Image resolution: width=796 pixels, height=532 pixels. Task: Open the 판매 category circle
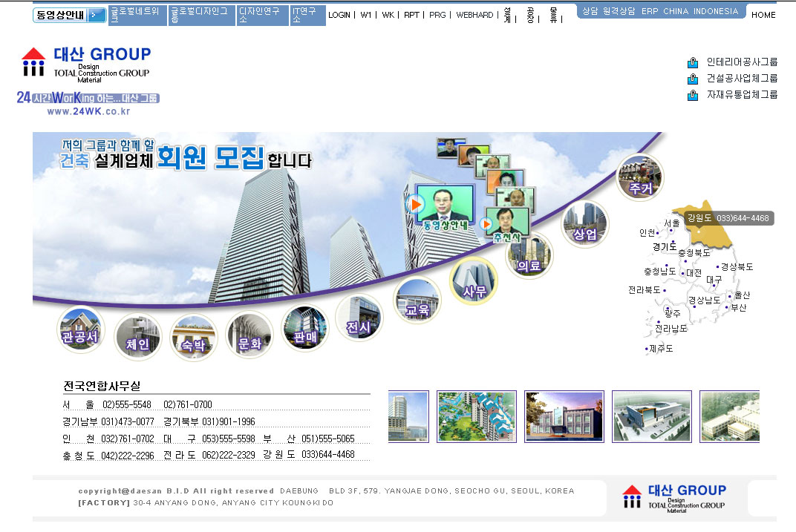tap(304, 328)
